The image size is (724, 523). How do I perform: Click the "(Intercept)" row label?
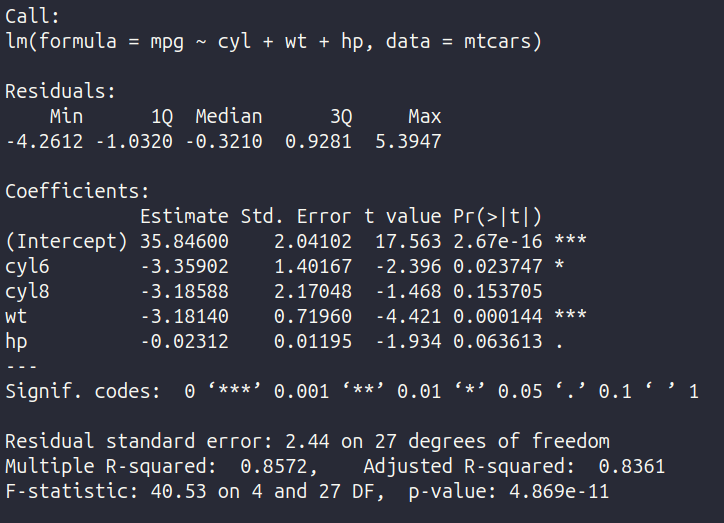click(66, 241)
